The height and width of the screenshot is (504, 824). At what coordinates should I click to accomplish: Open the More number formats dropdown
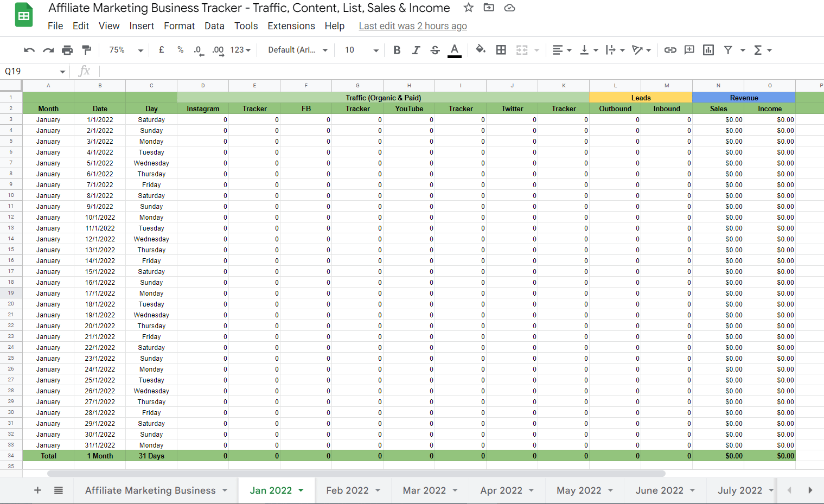click(235, 49)
